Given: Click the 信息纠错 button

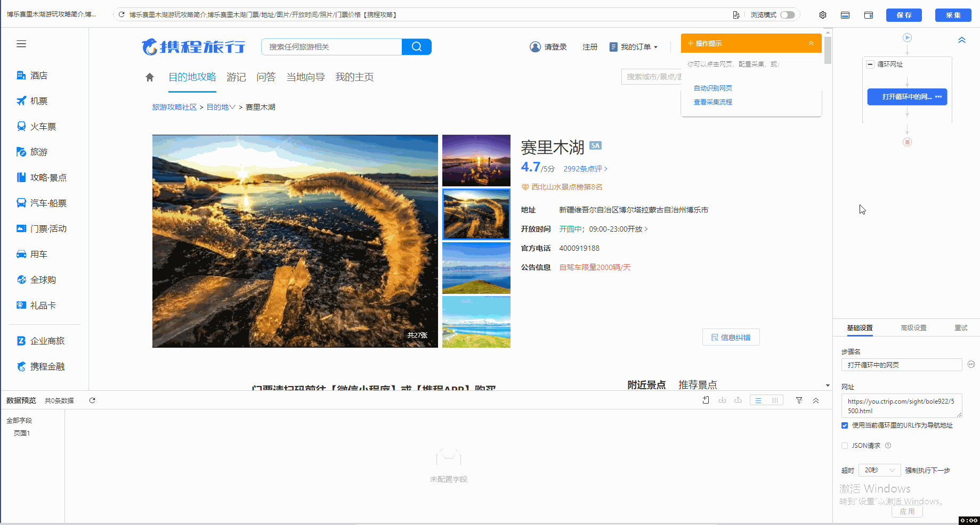Looking at the screenshot, I should [731, 338].
